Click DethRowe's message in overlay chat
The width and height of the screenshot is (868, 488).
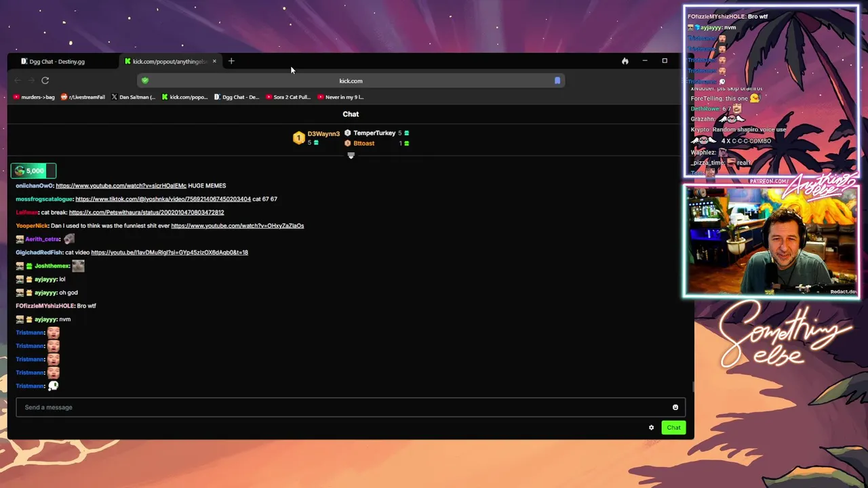[x=717, y=108]
